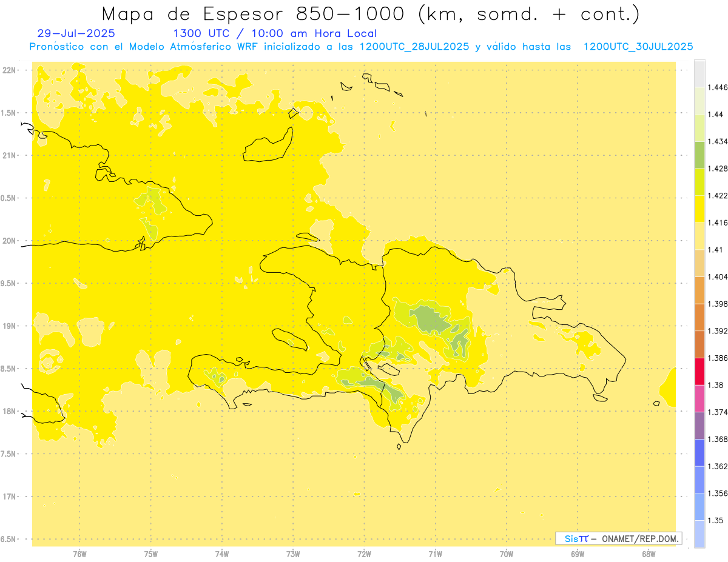728x562 pixels.
Task: Click the colorbar value 1.374
Action: point(718,412)
